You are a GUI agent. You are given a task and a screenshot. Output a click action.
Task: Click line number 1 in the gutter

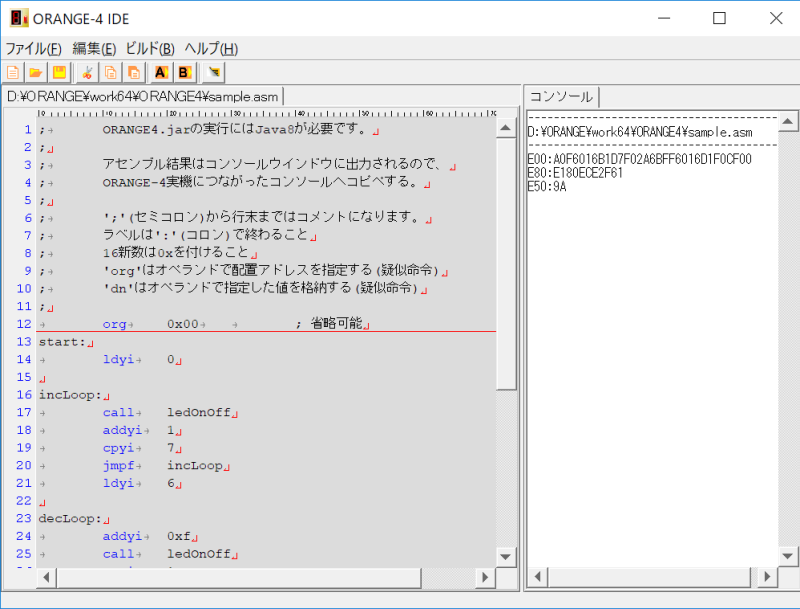[x=28, y=130]
